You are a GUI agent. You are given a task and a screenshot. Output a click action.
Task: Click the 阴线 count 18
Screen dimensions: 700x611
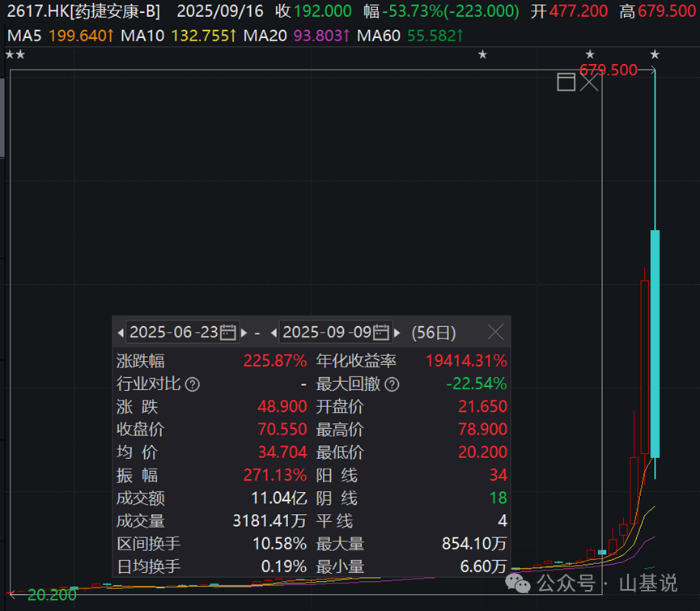pyautogui.click(x=498, y=498)
